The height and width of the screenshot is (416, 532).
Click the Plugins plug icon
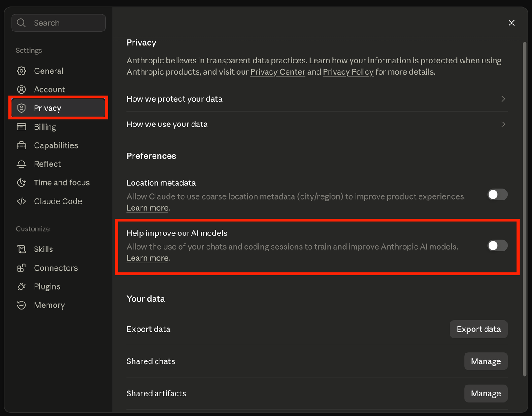pyautogui.click(x=21, y=286)
